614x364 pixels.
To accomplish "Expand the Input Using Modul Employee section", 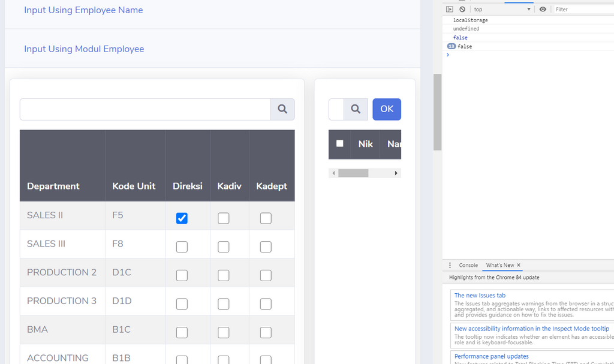I will pos(84,49).
